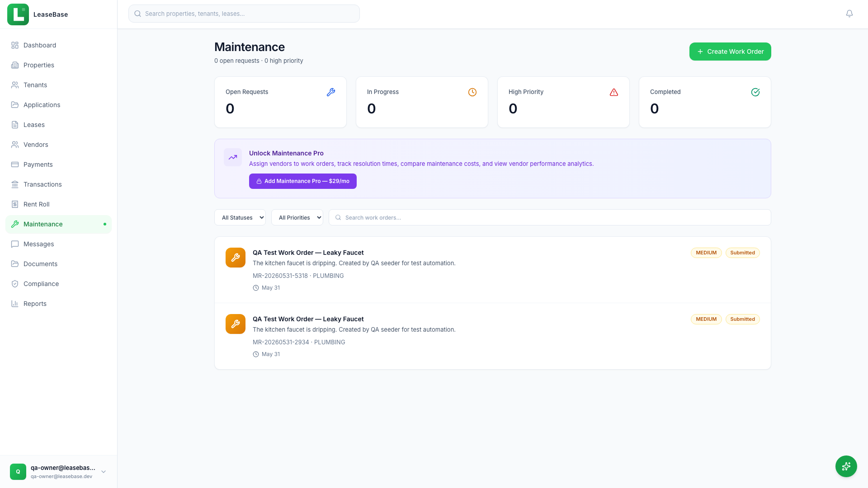This screenshot has height=488, width=868.
Task: Click the Dashboard sidebar icon
Action: (x=15, y=45)
